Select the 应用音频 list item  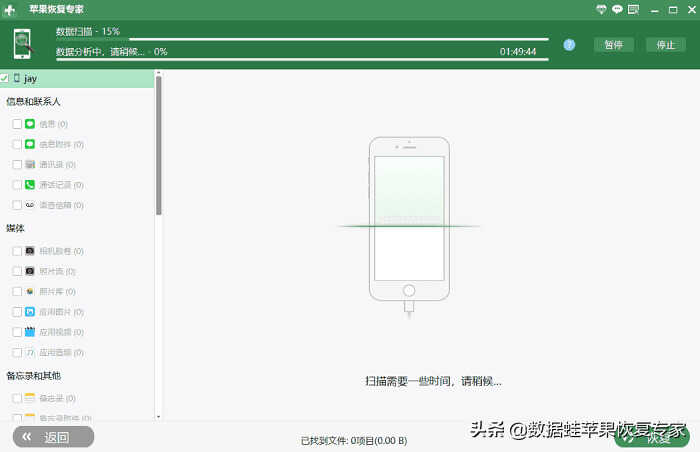(x=60, y=352)
